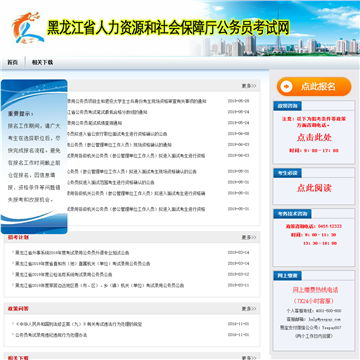This screenshot has width=360, height=360.
Task: Click the dragon logo in the header
Action: (28, 28)
